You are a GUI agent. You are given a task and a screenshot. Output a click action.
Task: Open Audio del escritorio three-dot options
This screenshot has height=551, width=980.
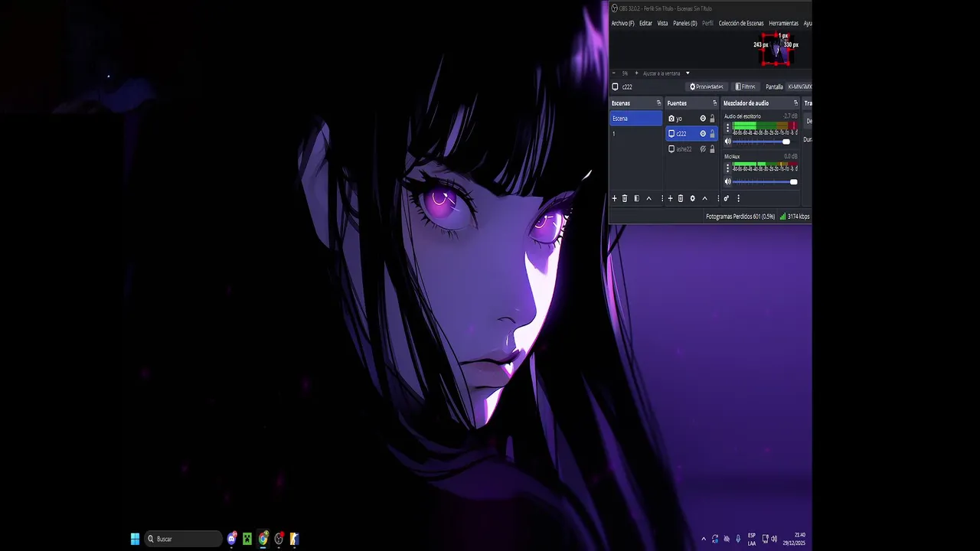728,128
